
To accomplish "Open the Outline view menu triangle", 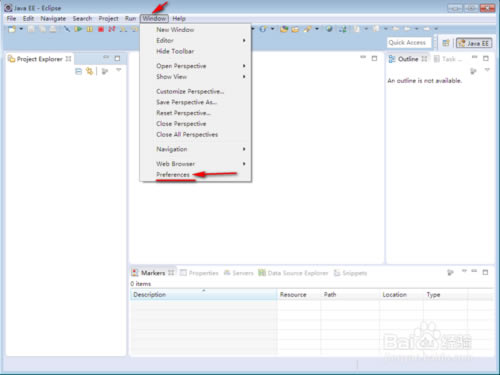I will 487,70.
